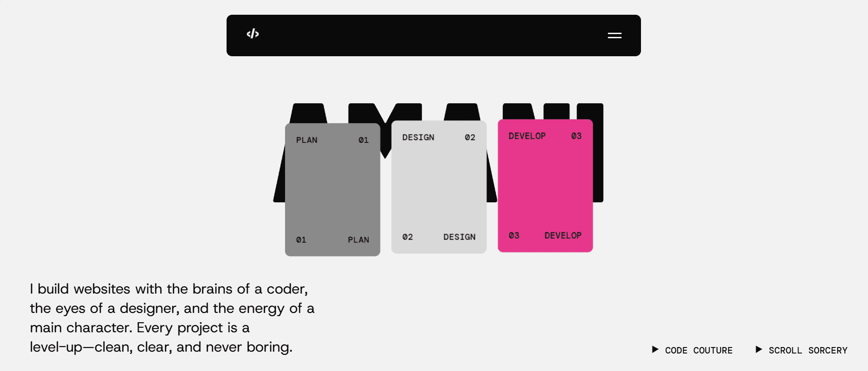Screen dimensions: 868x371
Task: Click the triangle before CODE COUTURE
Action: [x=655, y=349]
